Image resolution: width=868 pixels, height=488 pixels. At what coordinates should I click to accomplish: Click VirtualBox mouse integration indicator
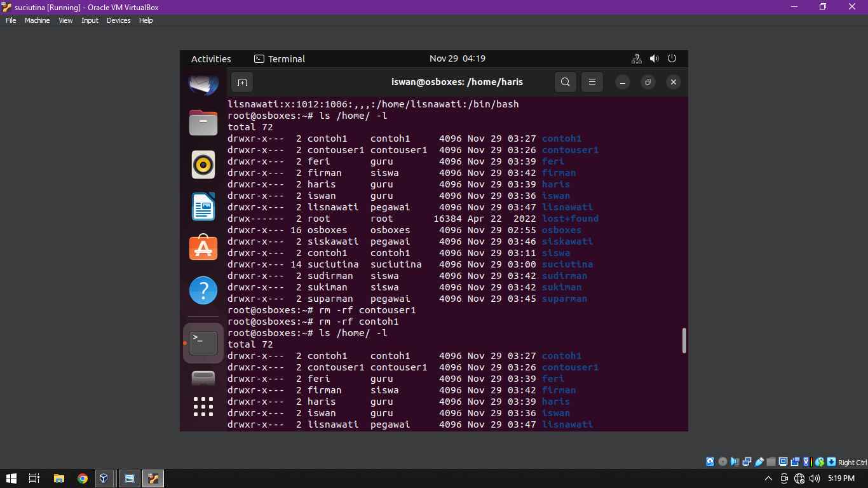click(x=819, y=462)
